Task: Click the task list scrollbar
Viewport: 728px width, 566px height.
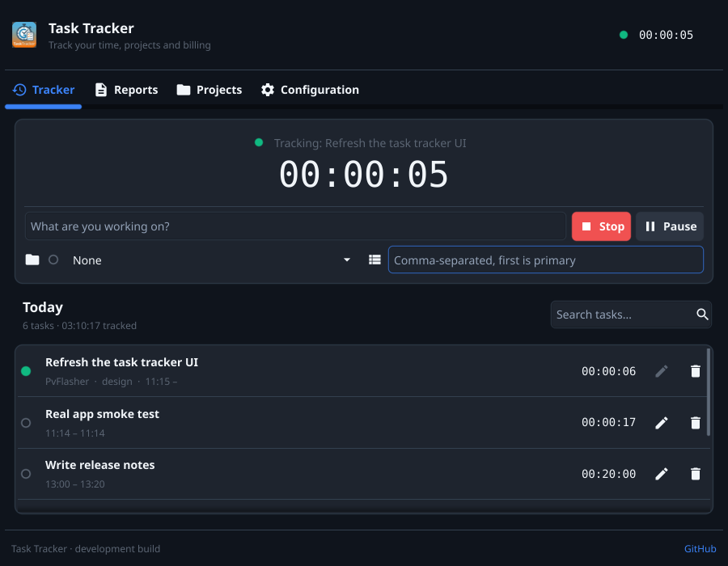Action: 709,392
